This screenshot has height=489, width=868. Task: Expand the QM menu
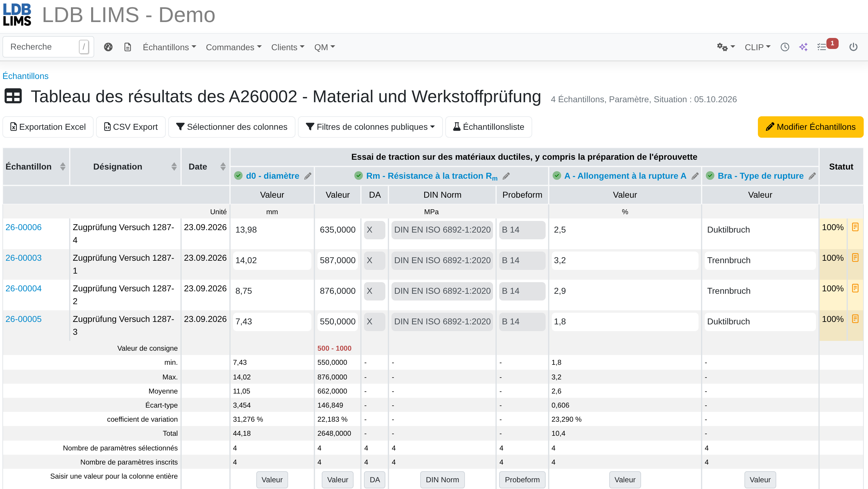[325, 47]
